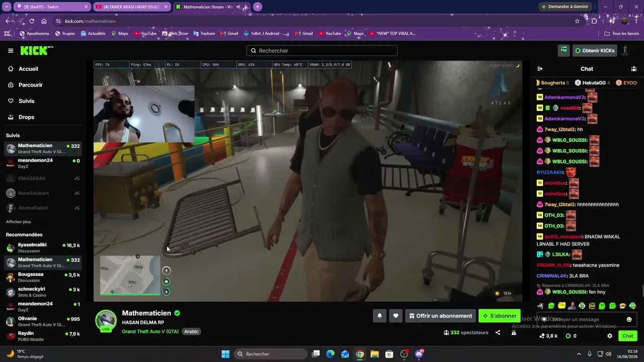Open schneckyirl Slots & Casino channel
Image resolution: width=644 pixels, height=362 pixels.
(x=42, y=292)
